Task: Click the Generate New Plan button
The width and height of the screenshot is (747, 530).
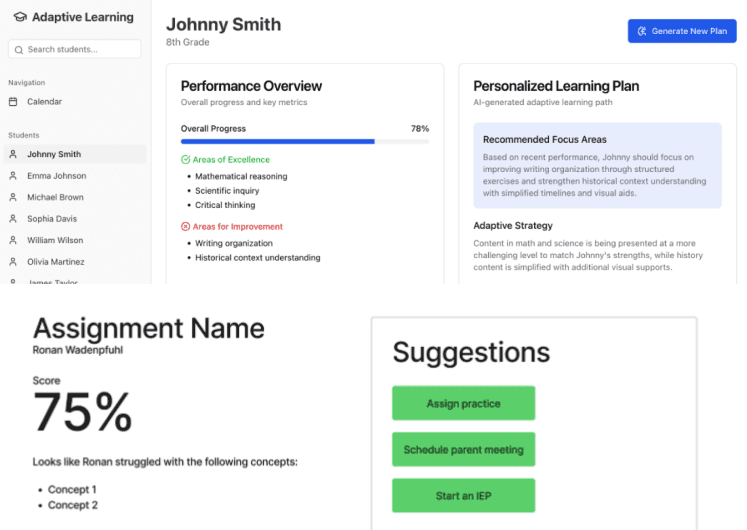Action: [682, 31]
